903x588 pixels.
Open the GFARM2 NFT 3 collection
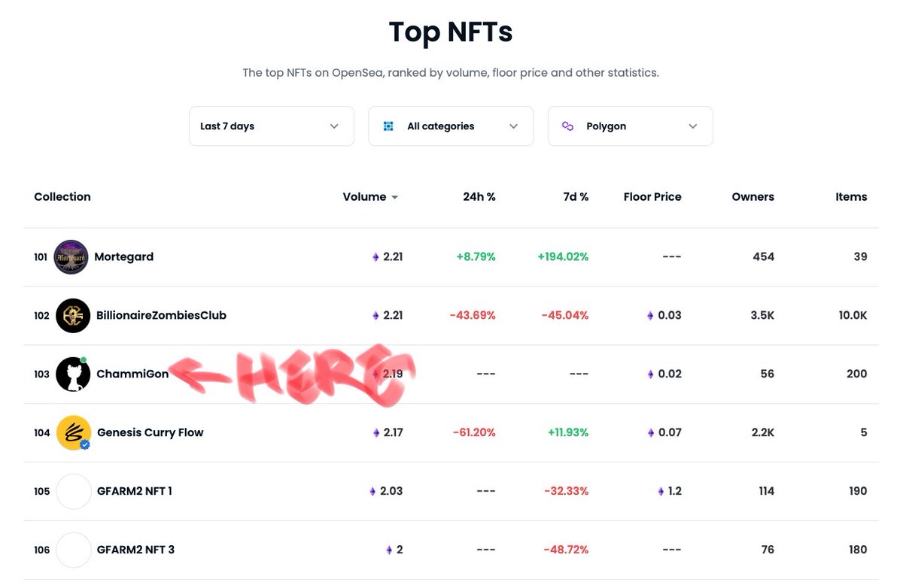(x=135, y=550)
